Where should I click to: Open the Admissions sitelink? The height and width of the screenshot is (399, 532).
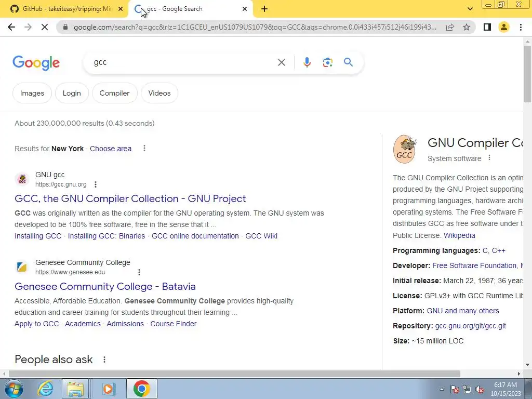[x=125, y=324]
